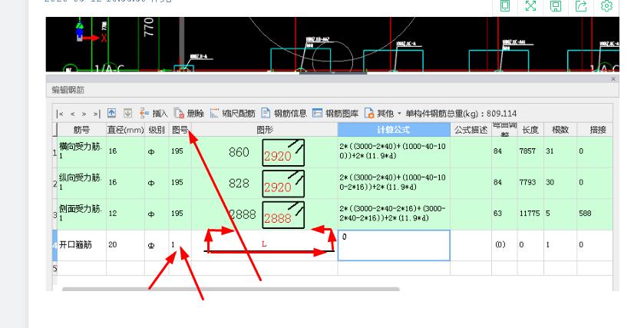Image resolution: width=644 pixels, height=328 pixels.
Task: Move row up with blue arrow icon
Action: click(112, 113)
